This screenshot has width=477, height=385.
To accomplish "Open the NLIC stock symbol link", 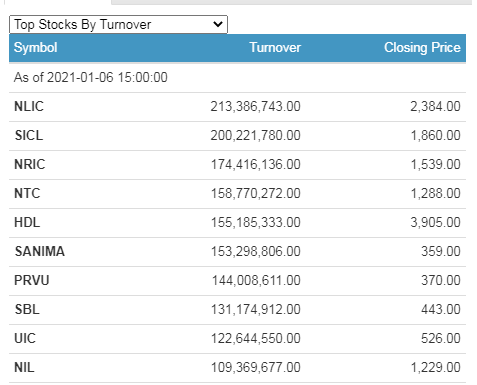I will (29, 107).
